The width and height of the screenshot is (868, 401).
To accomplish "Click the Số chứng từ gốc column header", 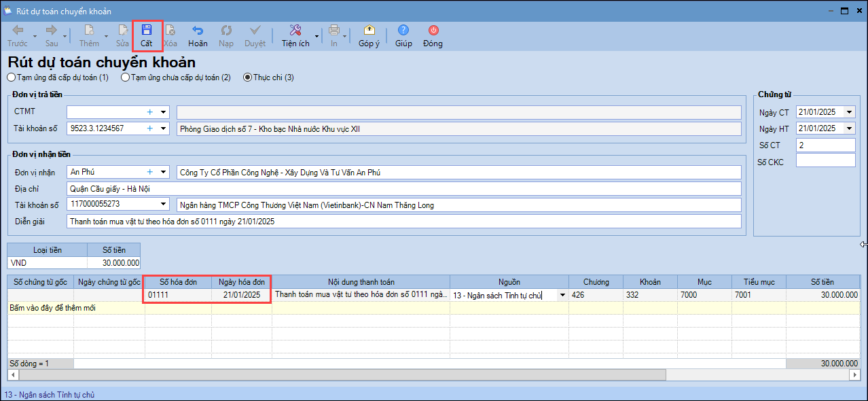I will pyautogui.click(x=41, y=281).
